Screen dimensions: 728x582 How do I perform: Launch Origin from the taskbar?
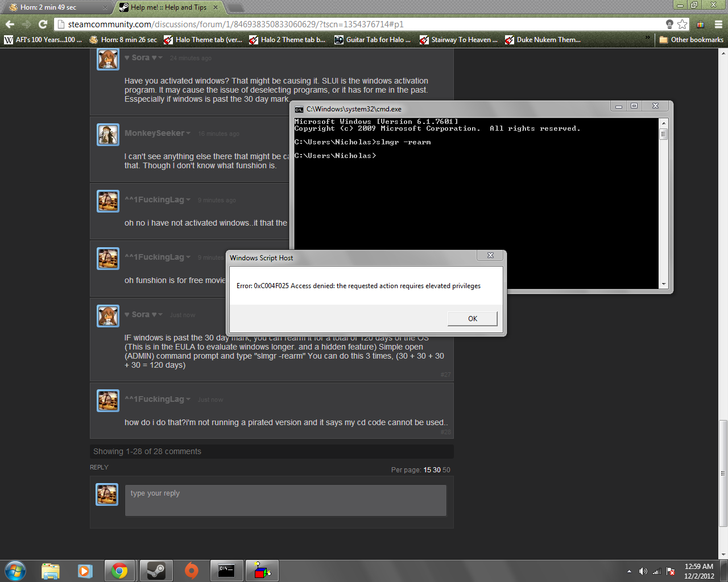tap(192, 571)
